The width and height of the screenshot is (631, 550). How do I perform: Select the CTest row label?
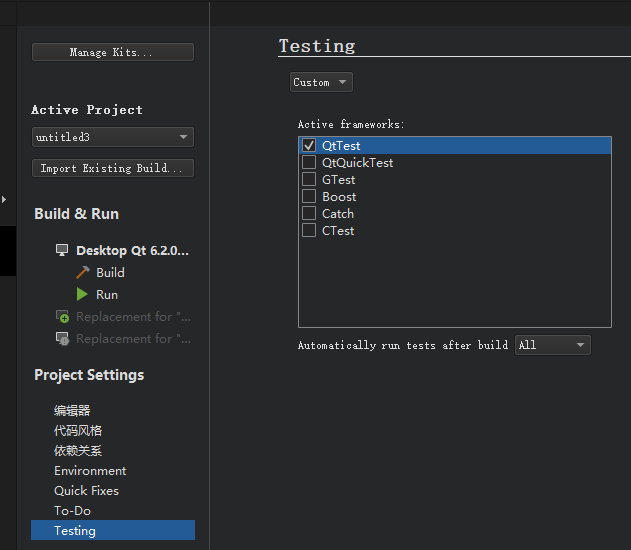pyautogui.click(x=338, y=231)
